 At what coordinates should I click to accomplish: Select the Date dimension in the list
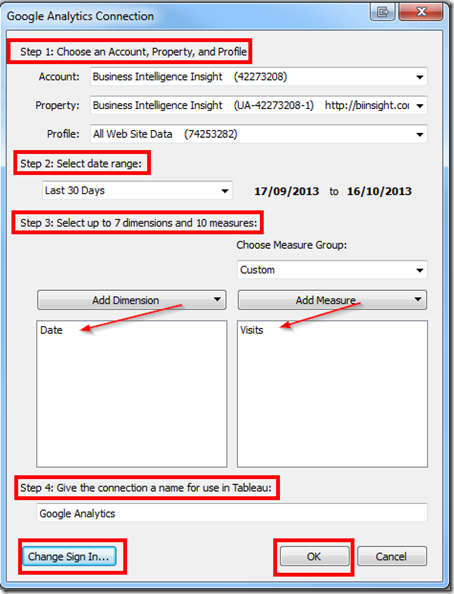coord(52,330)
